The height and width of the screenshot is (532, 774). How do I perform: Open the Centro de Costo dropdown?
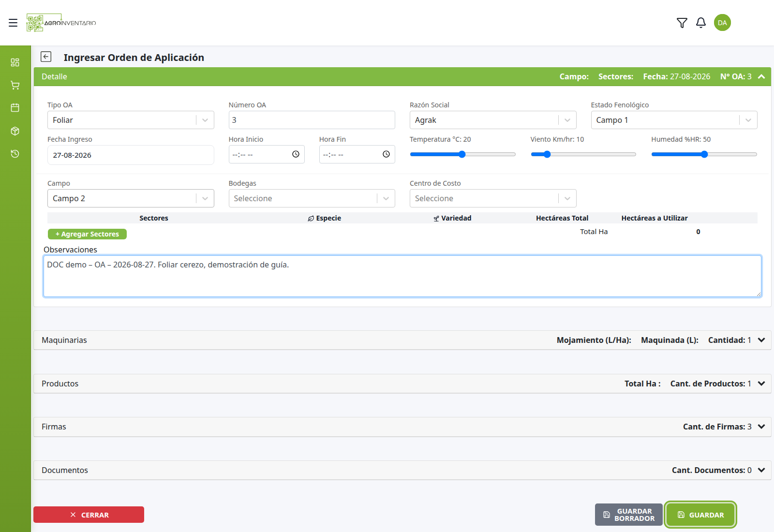493,198
